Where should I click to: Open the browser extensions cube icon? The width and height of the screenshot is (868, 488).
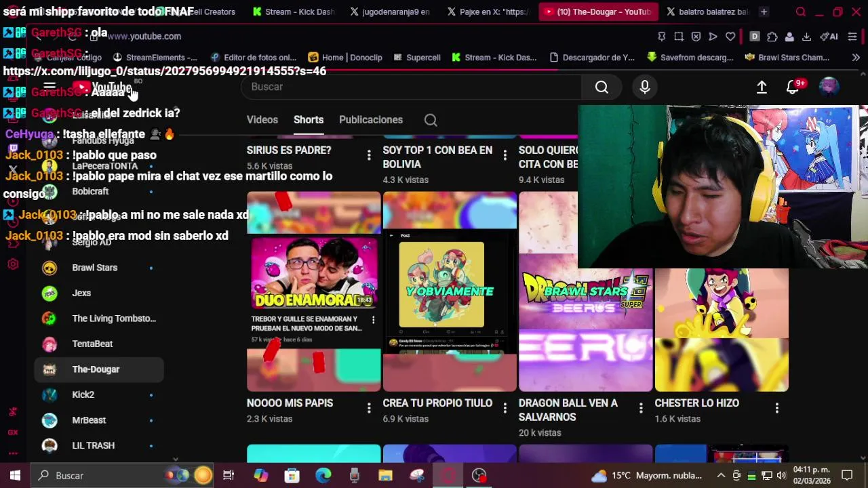[x=772, y=37]
